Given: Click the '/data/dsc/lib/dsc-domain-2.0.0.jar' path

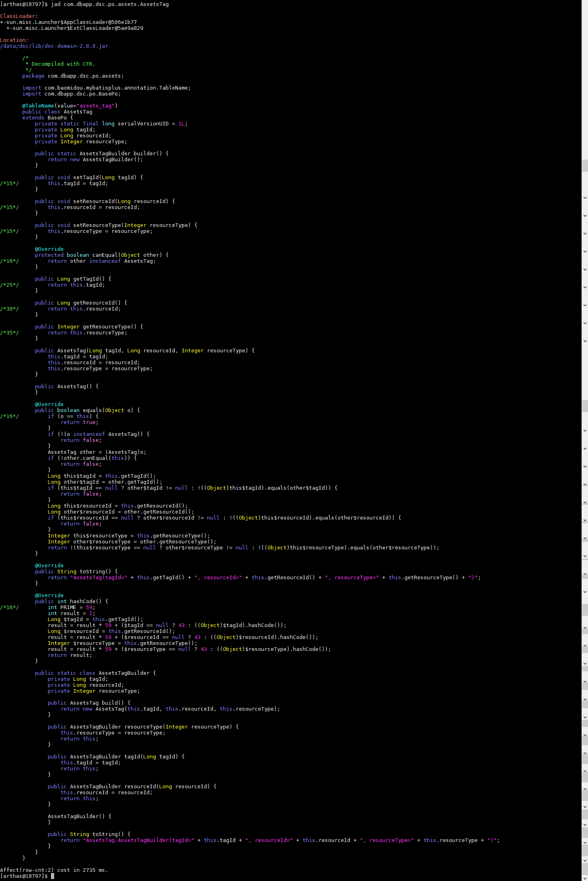Looking at the screenshot, I should [54, 46].
